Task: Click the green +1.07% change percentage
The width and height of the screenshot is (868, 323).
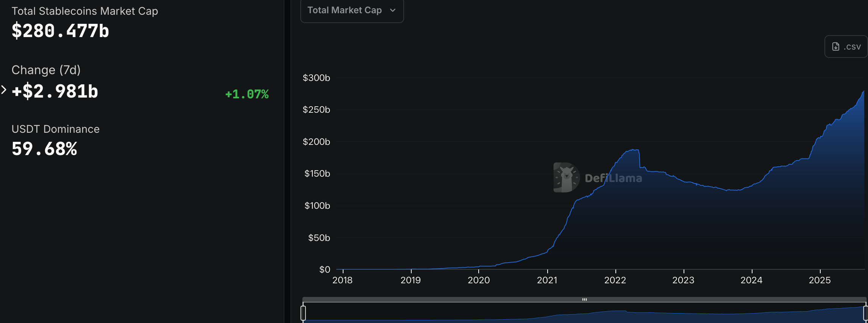Action: point(247,94)
